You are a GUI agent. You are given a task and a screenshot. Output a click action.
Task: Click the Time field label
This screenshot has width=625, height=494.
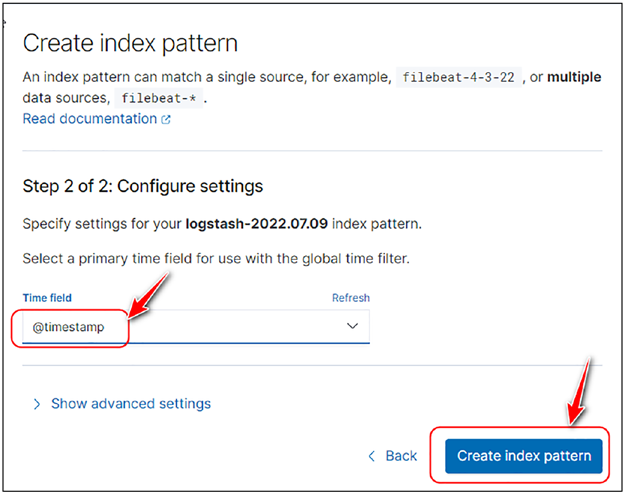[x=47, y=298]
